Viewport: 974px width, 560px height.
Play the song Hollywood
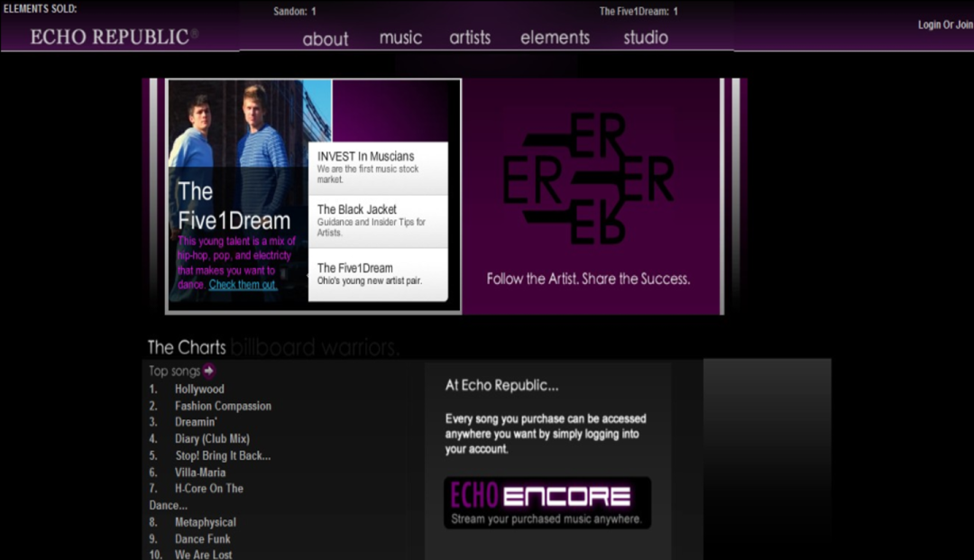[199, 390]
